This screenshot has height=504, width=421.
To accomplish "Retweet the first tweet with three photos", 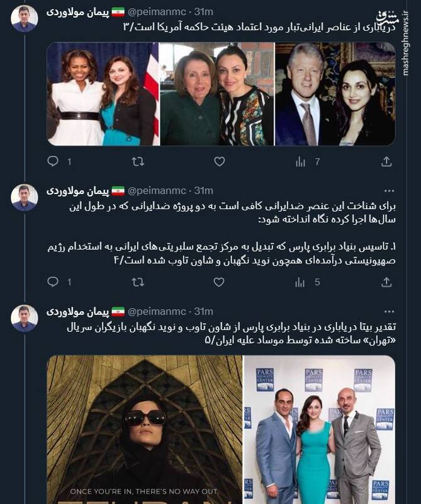I will [138, 162].
